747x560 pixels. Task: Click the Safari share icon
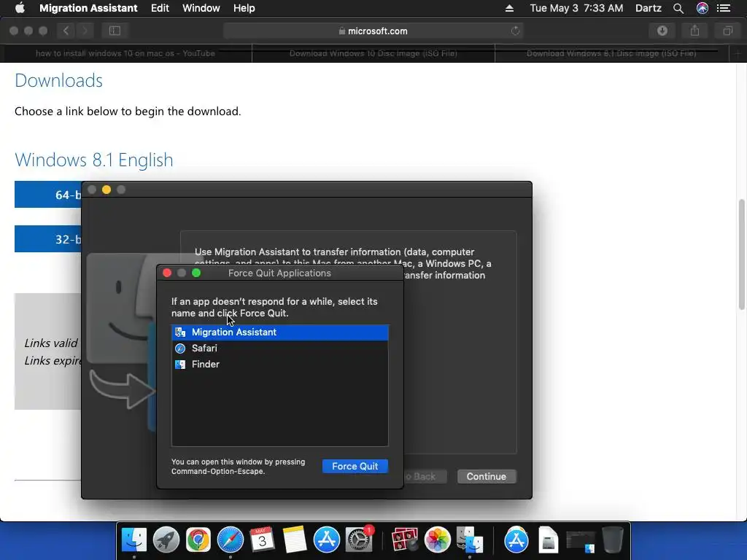[695, 31]
